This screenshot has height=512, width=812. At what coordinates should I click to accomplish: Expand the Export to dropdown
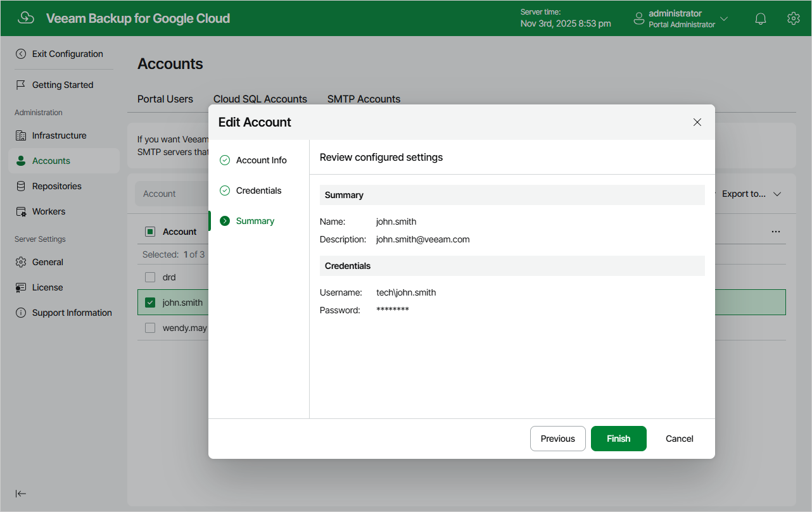(x=751, y=194)
